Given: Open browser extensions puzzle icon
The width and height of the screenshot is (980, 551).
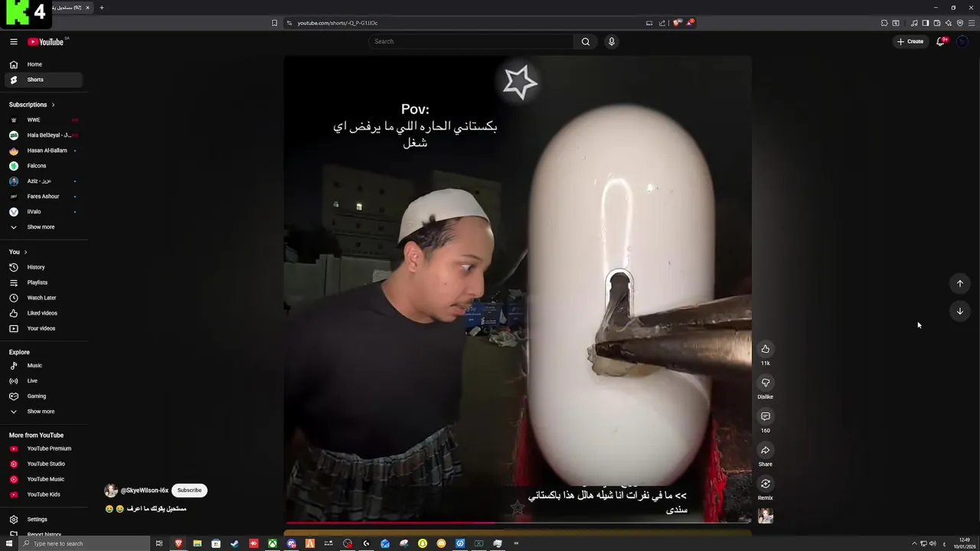Looking at the screenshot, I should [884, 23].
